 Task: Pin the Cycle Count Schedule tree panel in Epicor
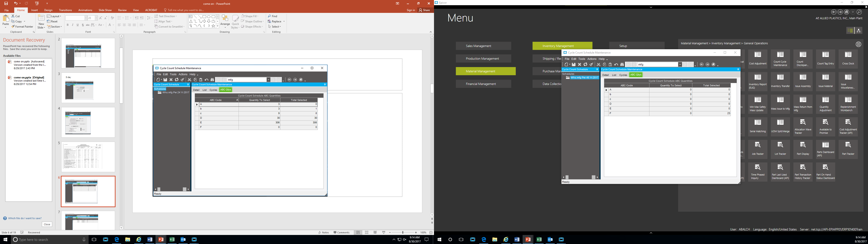click(597, 69)
